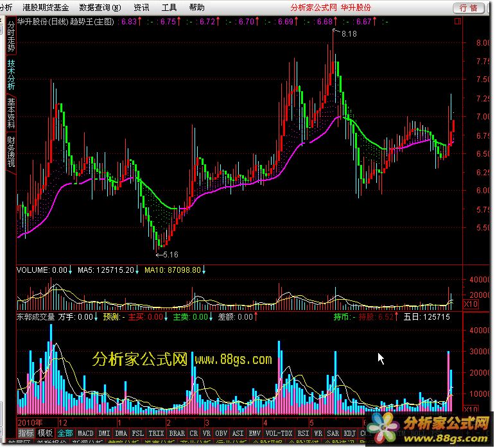Open the 资讯 menu
The image size is (495, 448).
click(141, 7)
